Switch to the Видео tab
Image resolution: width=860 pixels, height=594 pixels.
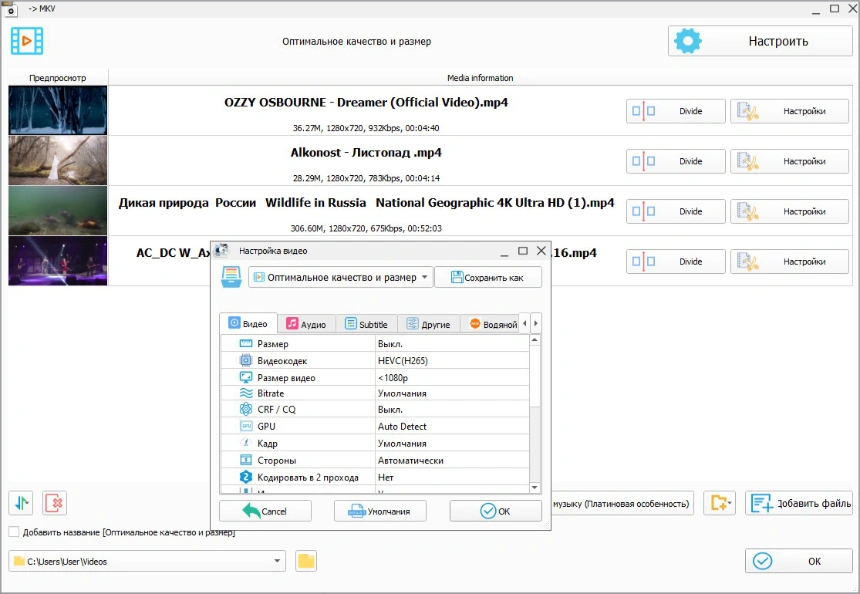[x=248, y=324]
